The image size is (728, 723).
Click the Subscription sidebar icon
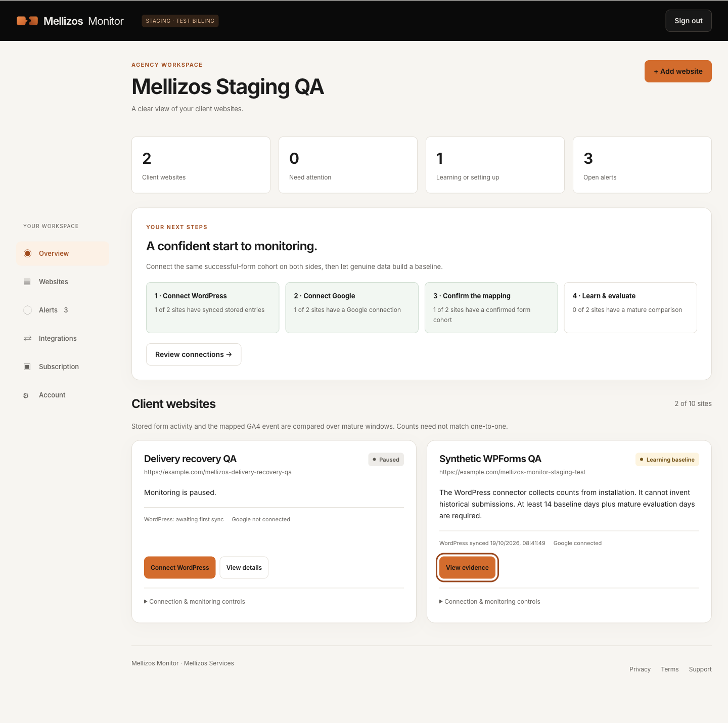click(x=27, y=367)
